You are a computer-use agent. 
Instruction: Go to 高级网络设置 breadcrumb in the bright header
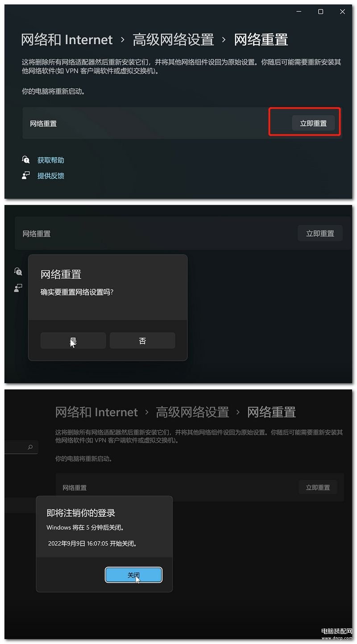pyautogui.click(x=174, y=40)
